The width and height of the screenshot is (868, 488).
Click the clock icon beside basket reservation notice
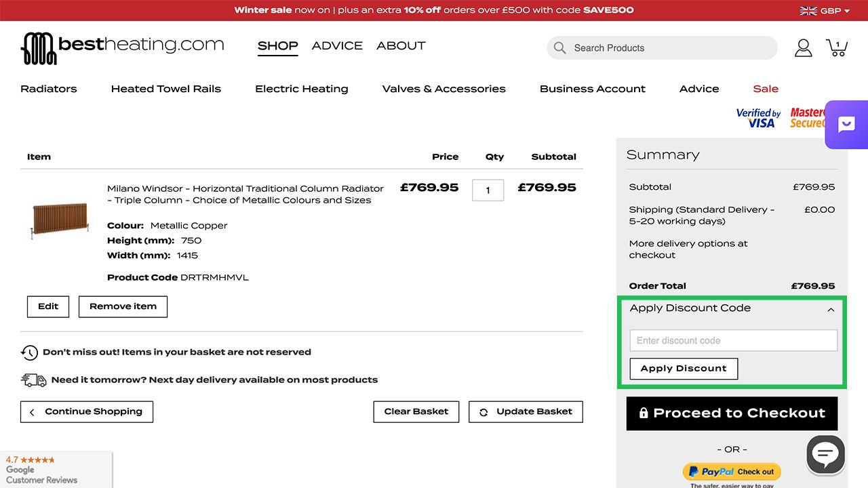(29, 352)
